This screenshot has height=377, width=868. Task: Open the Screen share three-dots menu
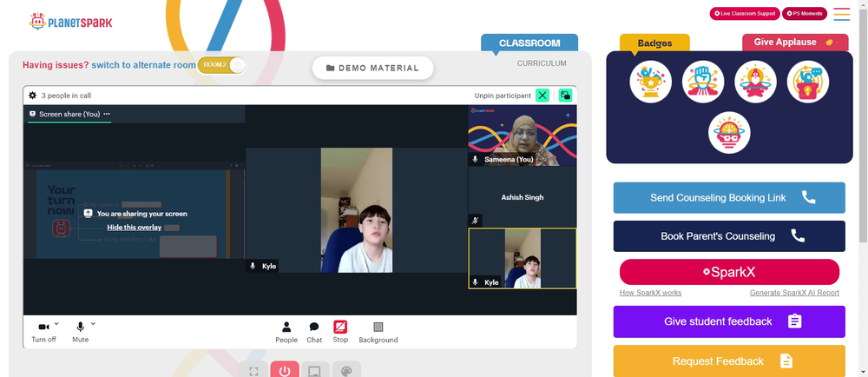click(x=107, y=114)
